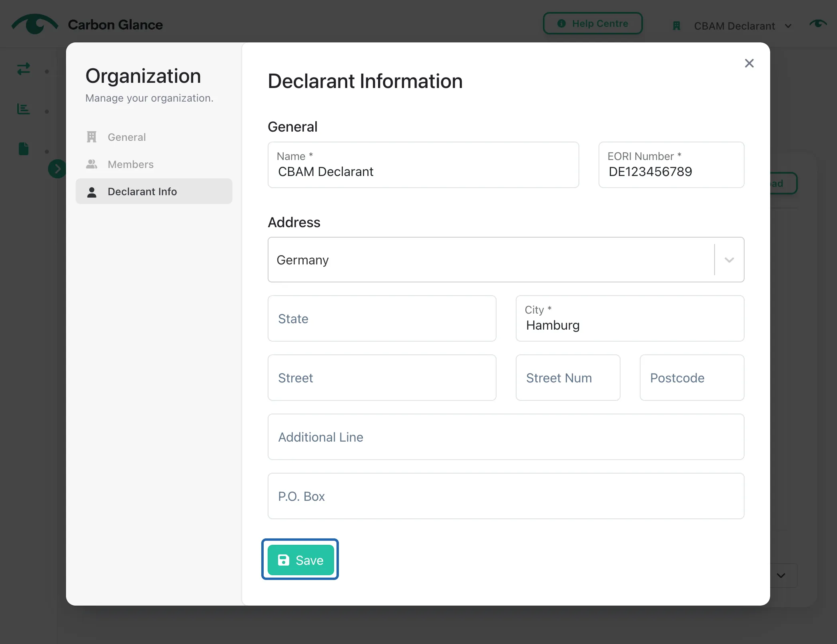This screenshot has width=837, height=644.
Task: Focus the Postcode field
Action: point(692,378)
